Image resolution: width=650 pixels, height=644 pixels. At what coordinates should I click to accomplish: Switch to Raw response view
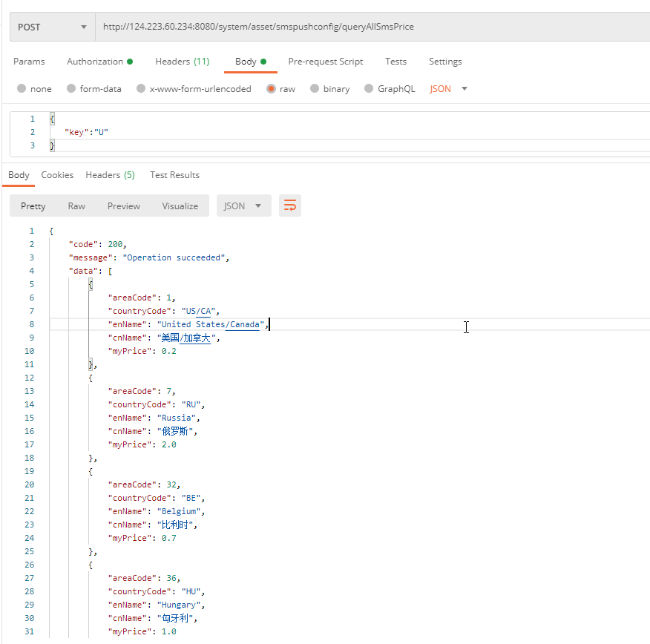[76, 206]
